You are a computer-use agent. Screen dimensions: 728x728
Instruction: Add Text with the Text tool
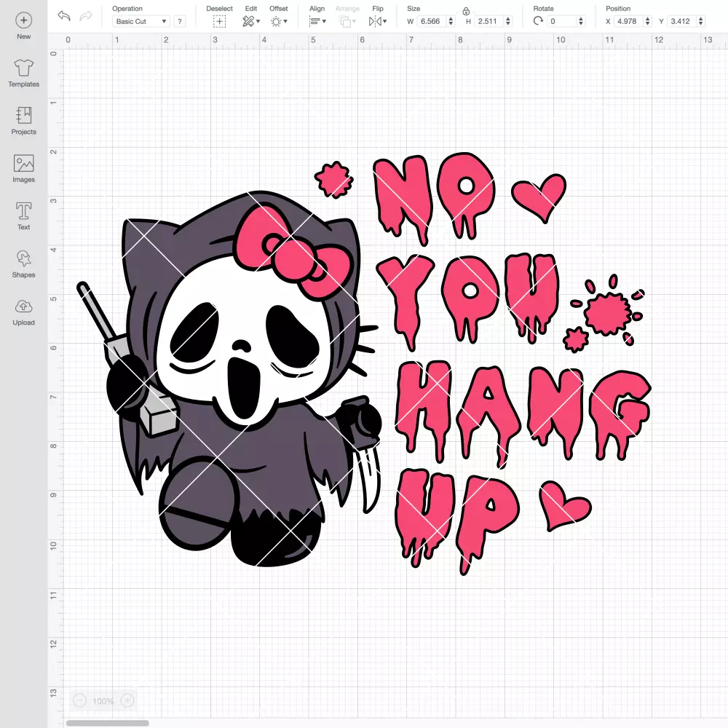24,216
